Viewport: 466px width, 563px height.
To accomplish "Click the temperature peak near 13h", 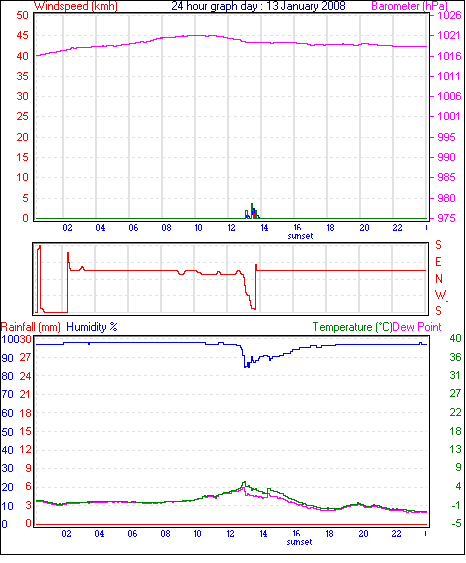I will (244, 484).
